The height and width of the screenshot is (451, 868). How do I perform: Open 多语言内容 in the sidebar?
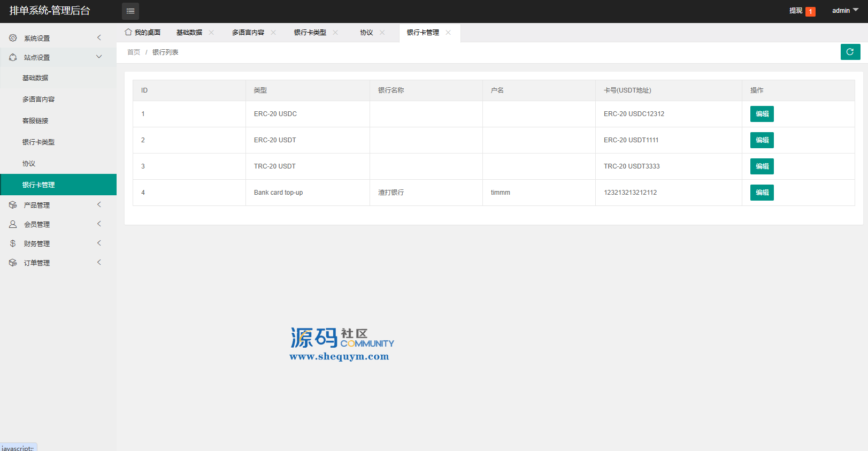coord(58,100)
